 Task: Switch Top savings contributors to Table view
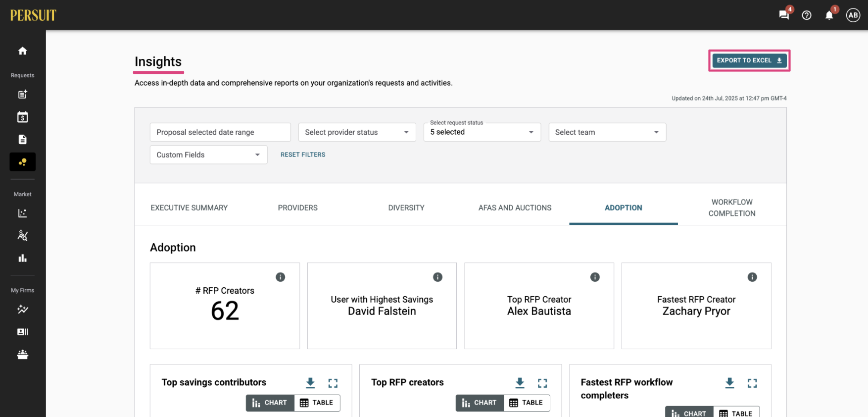pyautogui.click(x=317, y=403)
